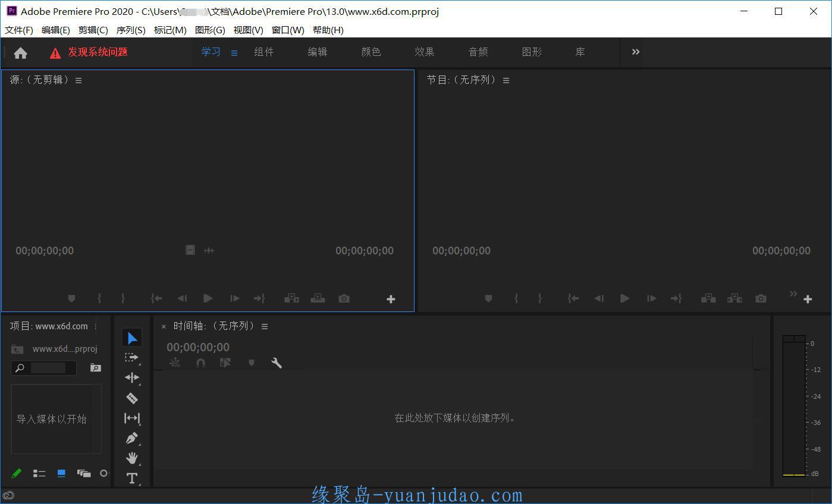The image size is (832, 504).
Task: Open timeline display settings wrench
Action: 277,362
